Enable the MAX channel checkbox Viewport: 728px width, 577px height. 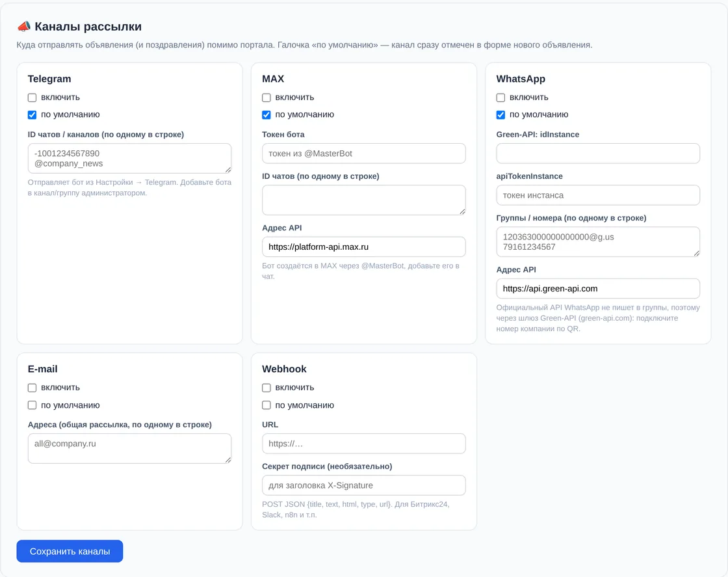click(x=266, y=98)
